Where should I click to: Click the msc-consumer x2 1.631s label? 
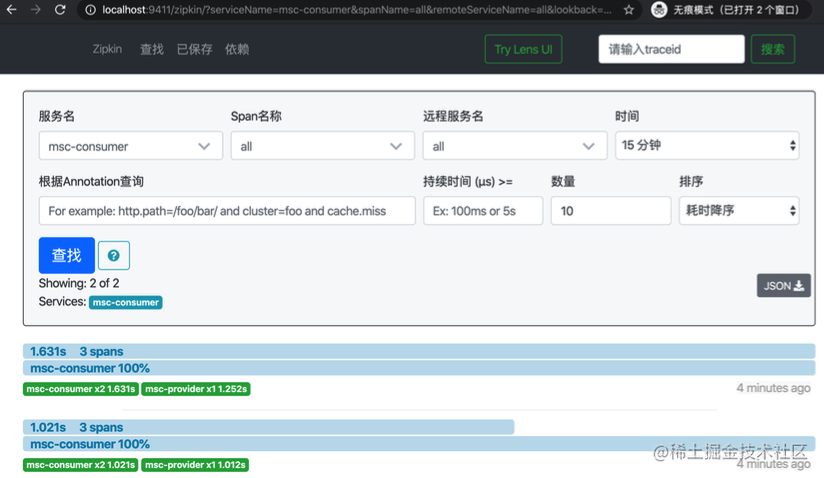click(80, 389)
